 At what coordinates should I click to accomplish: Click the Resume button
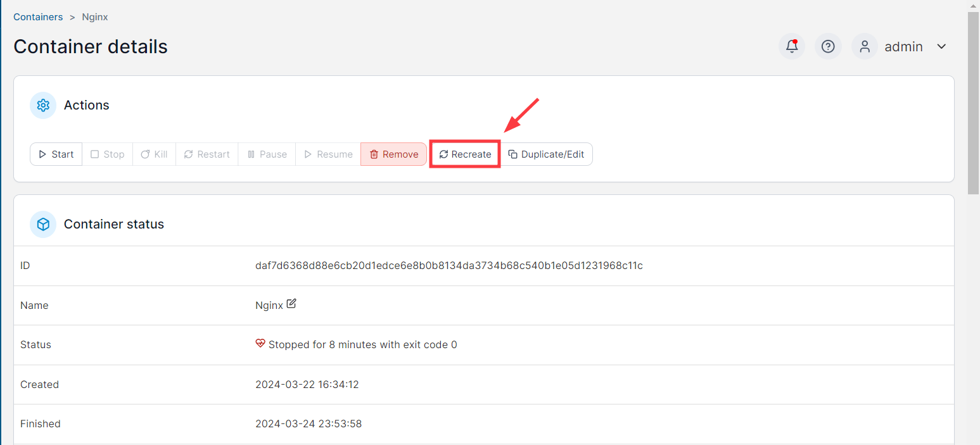point(328,154)
